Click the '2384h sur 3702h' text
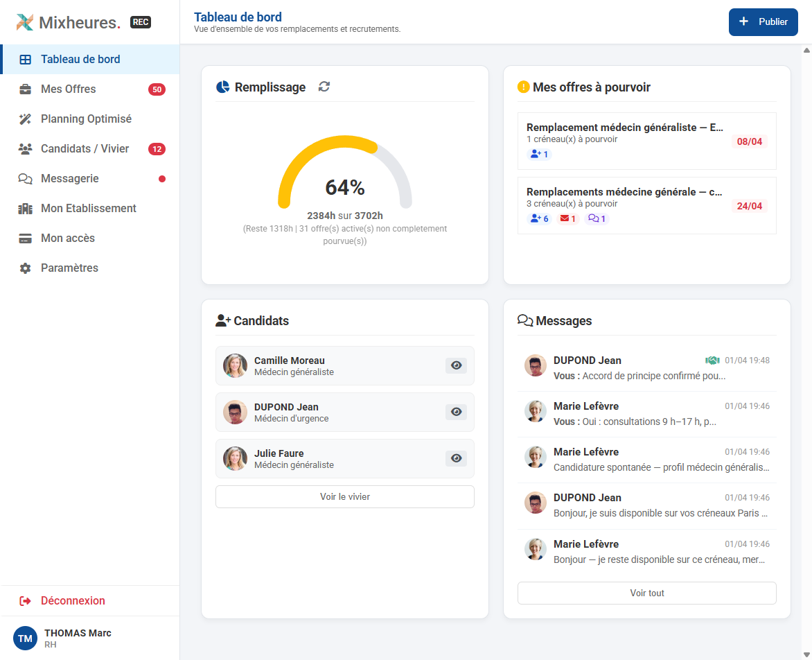This screenshot has height=660, width=812. 345,216
